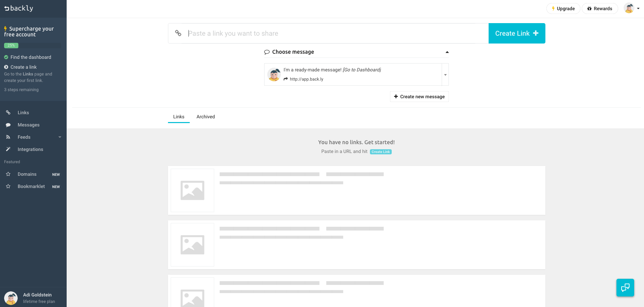Screen dimensions: 644x307
Task: Click the green checkmark for Find the dashboard
Action: tap(6, 57)
